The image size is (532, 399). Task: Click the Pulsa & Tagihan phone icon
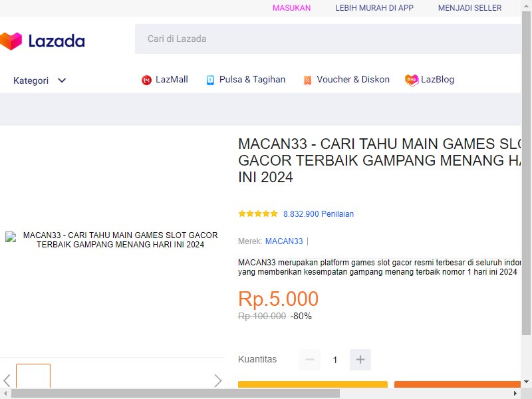pos(210,80)
